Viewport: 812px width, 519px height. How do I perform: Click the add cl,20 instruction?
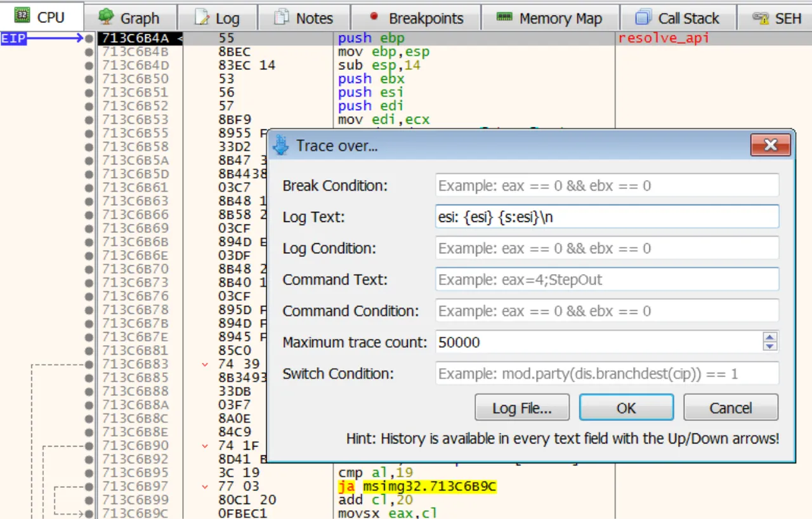(x=376, y=500)
